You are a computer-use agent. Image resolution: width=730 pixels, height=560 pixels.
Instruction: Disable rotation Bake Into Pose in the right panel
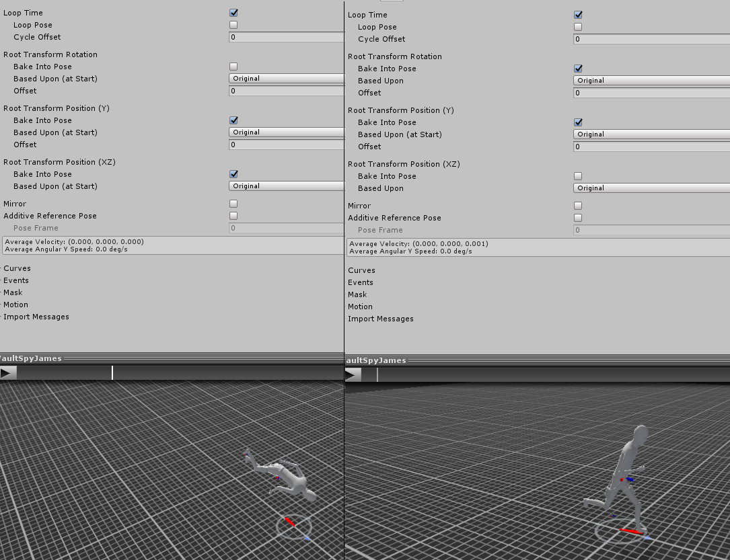pos(578,69)
